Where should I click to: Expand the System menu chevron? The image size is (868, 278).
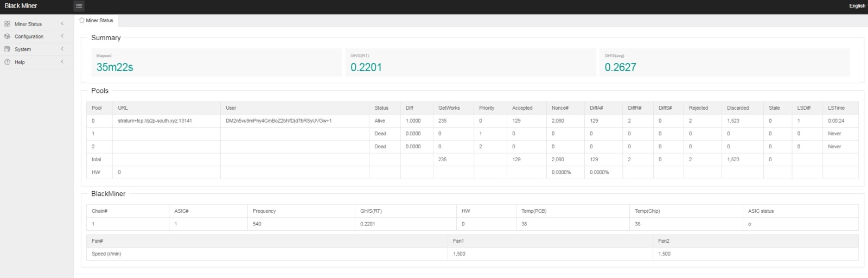point(62,49)
